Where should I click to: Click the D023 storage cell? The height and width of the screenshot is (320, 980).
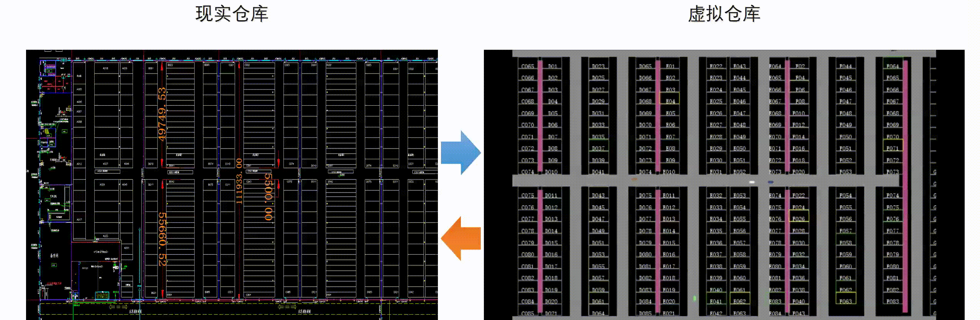coord(598,66)
